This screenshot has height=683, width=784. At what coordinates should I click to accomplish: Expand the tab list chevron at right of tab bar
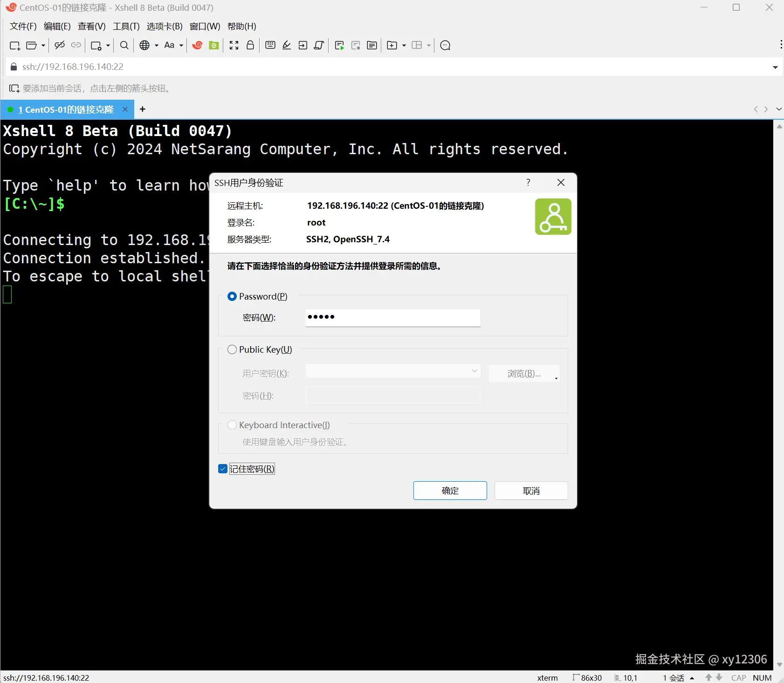click(779, 109)
